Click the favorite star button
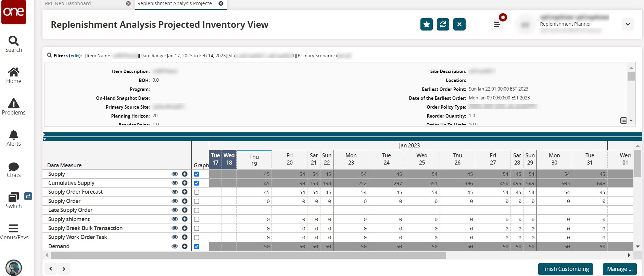This screenshot has height=276, width=644. pos(426,24)
